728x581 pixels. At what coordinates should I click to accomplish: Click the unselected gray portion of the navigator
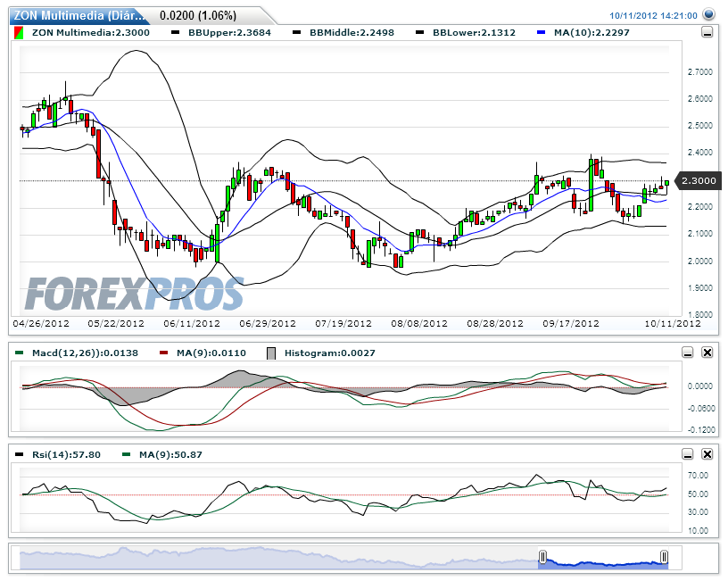pos(278,559)
